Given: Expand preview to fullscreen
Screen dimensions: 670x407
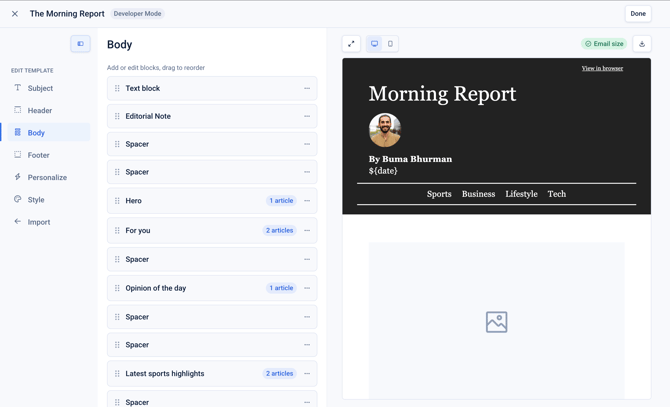Looking at the screenshot, I should (x=351, y=44).
